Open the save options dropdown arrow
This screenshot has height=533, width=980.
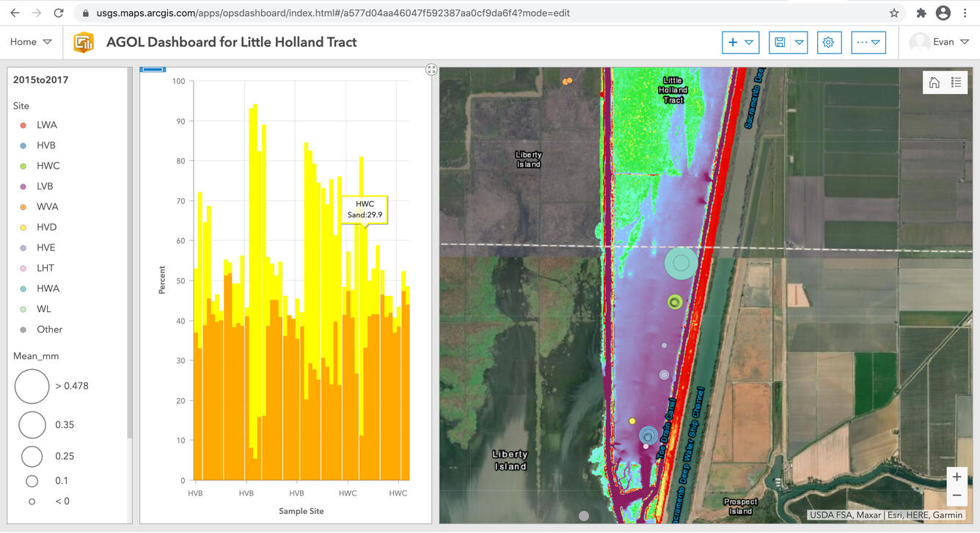pyautogui.click(x=797, y=42)
